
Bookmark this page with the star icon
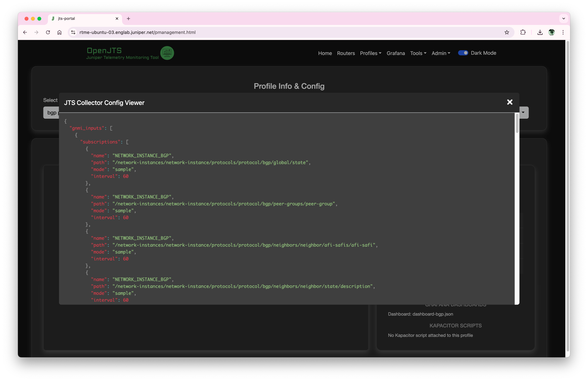click(507, 32)
